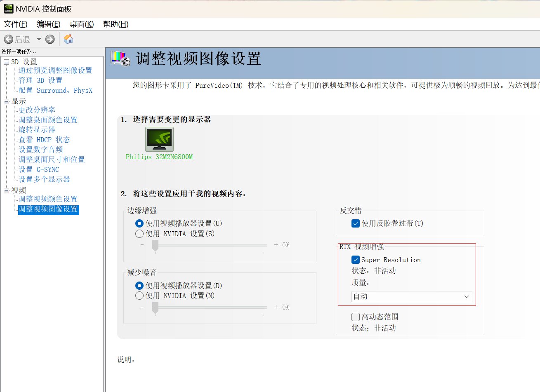Collapse the 3D 设置 tree node
The image size is (540, 392).
pyautogui.click(x=6, y=62)
